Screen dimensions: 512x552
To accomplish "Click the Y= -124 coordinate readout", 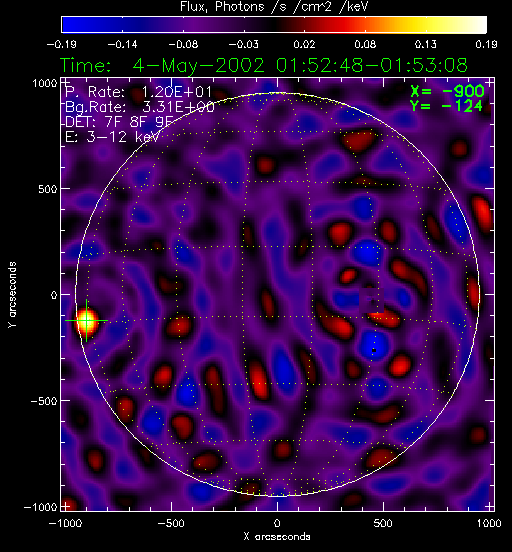I will point(447,106).
